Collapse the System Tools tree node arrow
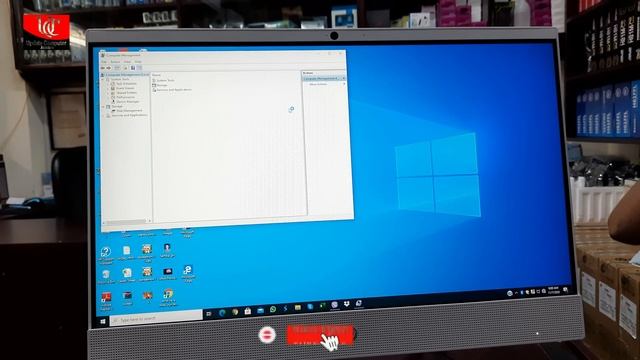This screenshot has width=640, height=360. [x=103, y=79]
